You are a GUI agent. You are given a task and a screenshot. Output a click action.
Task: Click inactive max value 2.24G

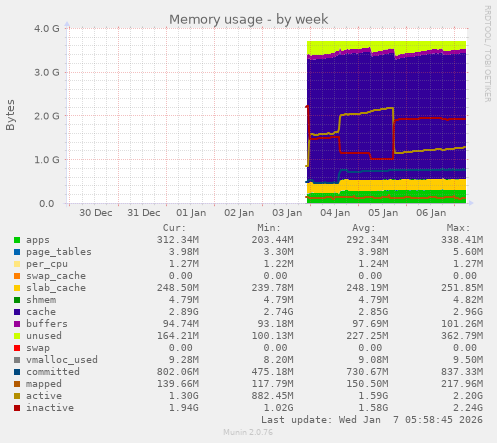(x=468, y=408)
